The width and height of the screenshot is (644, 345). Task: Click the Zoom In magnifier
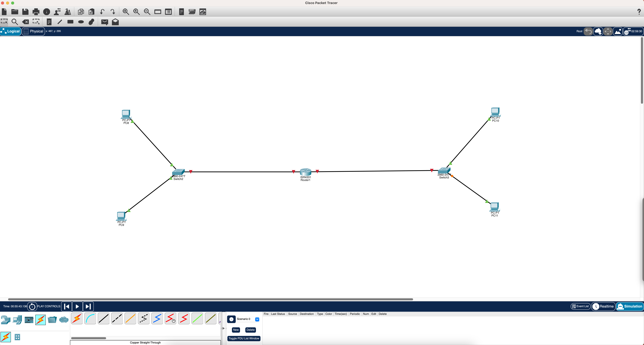click(x=126, y=12)
